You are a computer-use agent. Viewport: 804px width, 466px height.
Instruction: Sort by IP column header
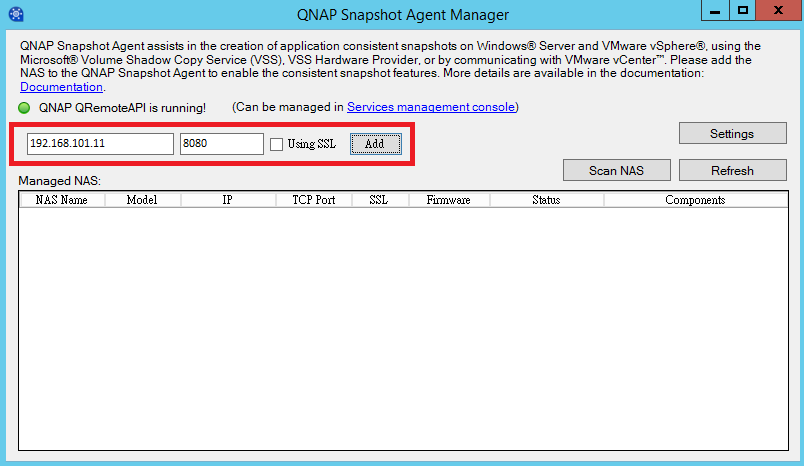click(228, 200)
